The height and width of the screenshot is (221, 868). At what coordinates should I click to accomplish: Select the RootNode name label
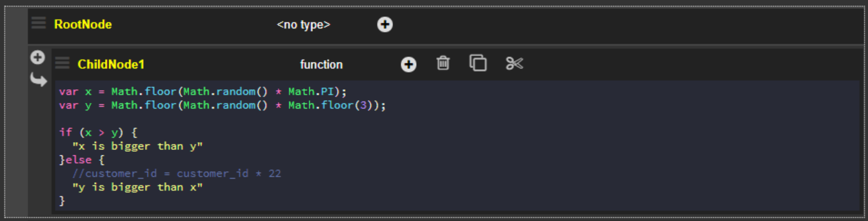click(x=83, y=24)
